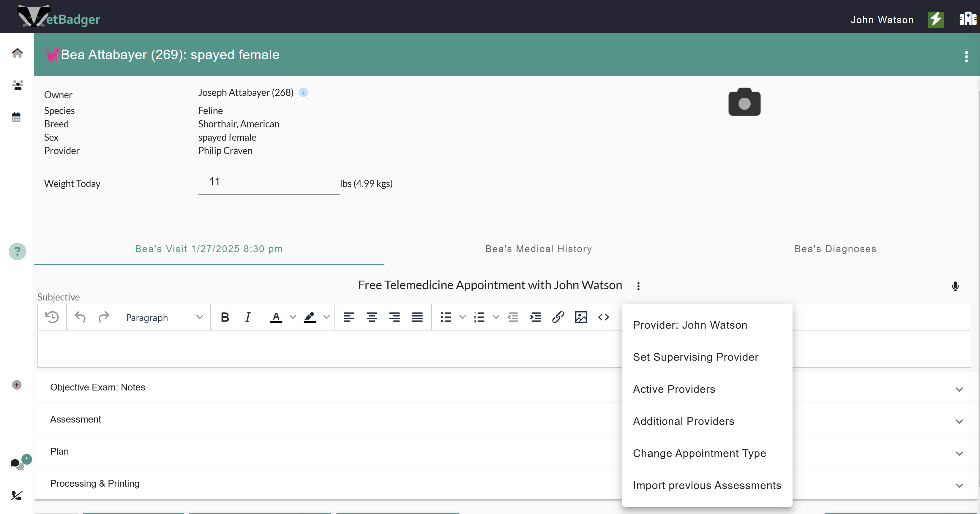
Task: Click the owner info icon
Action: [303, 92]
